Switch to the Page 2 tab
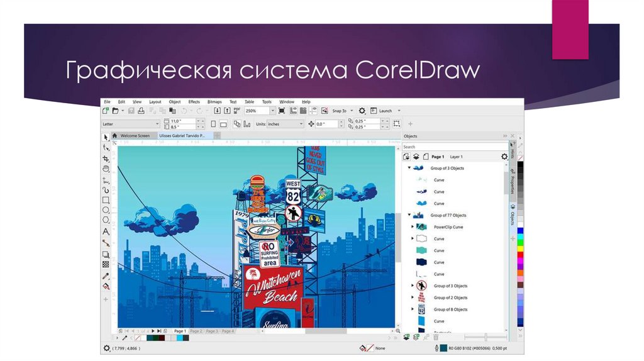The image size is (644, 361). pos(196,331)
